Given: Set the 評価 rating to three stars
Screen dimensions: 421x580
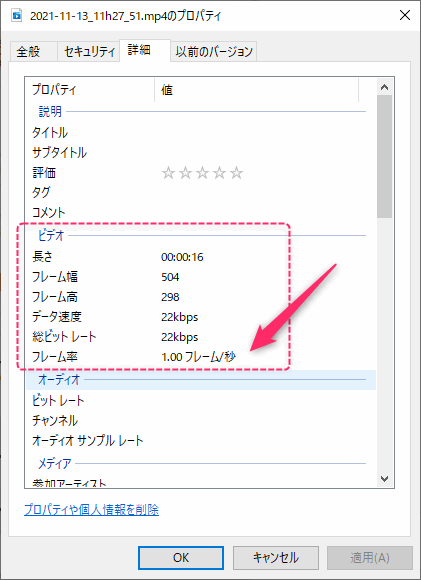Looking at the screenshot, I should (202, 173).
